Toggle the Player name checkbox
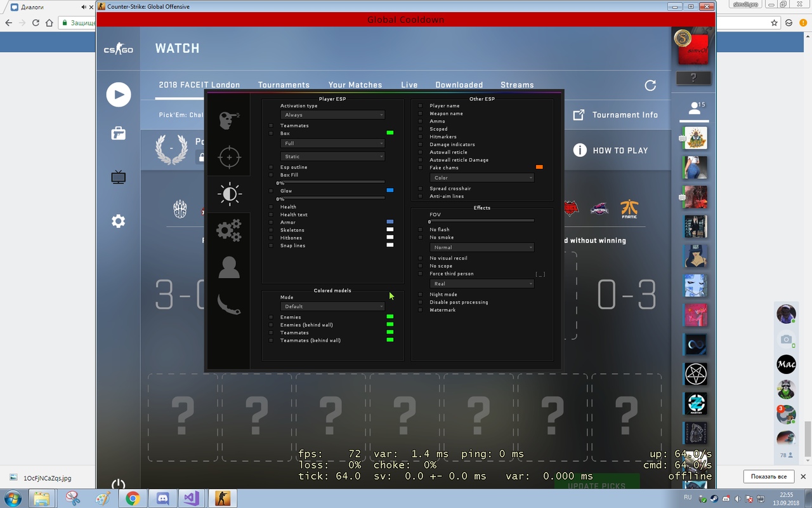Viewport: 812px width, 508px height. (420, 106)
